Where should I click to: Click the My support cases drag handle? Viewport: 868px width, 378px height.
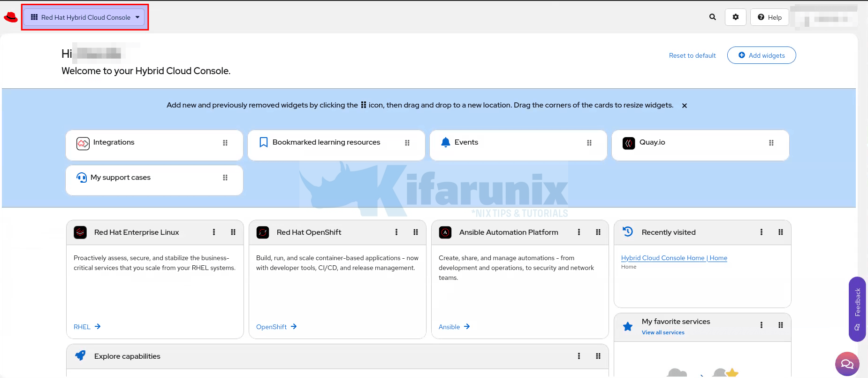click(x=225, y=177)
